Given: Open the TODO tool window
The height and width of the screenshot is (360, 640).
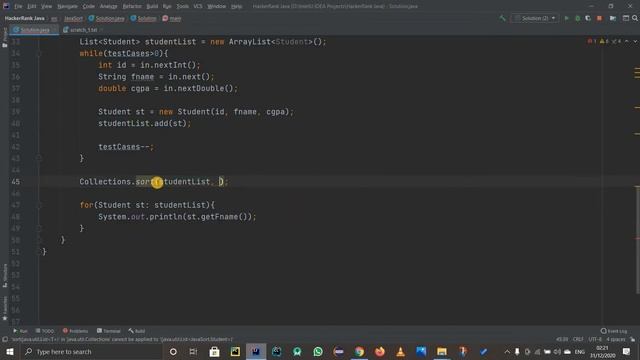Looking at the screenshot, I should coord(45,331).
